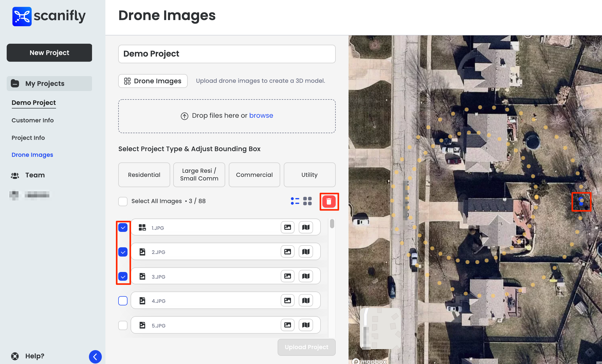Click the image list scrollbar
602x364 pixels.
click(332, 224)
